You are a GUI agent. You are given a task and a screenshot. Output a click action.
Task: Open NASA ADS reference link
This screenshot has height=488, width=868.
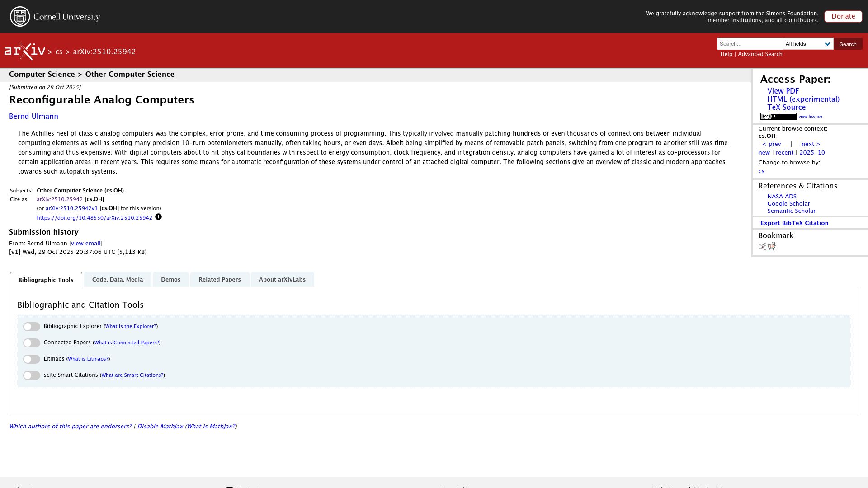click(782, 197)
